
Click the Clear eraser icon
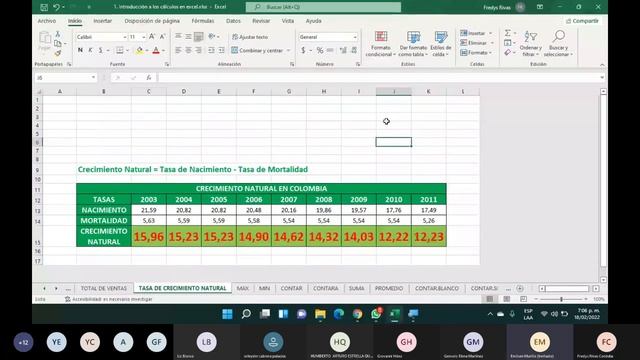(x=507, y=53)
